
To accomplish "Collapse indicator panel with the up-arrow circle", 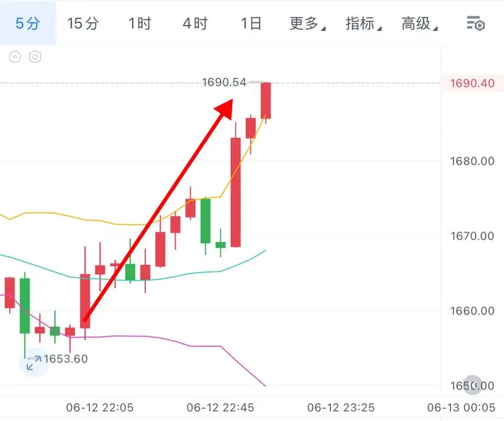I will coord(15,57).
